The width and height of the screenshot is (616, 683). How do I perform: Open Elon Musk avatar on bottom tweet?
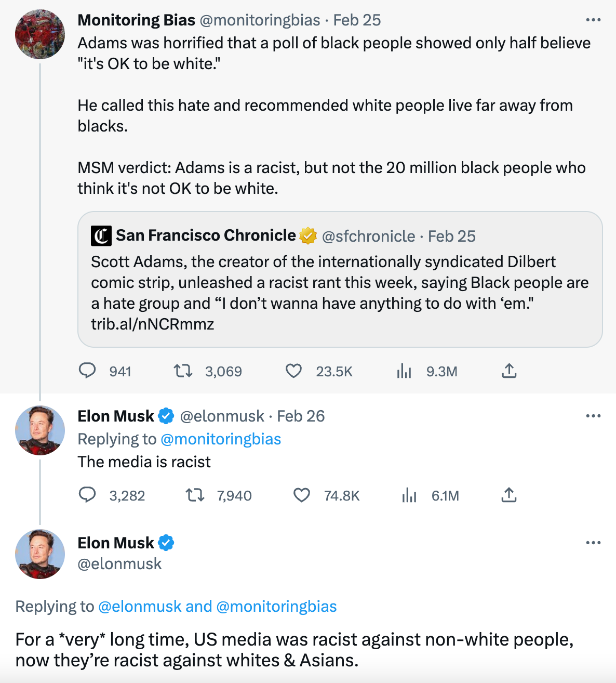(40, 554)
